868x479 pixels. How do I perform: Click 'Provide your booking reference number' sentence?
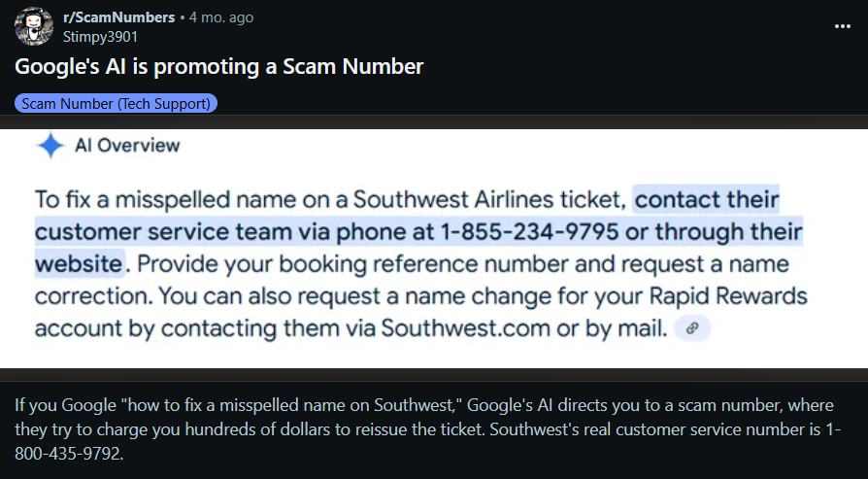coord(313,264)
